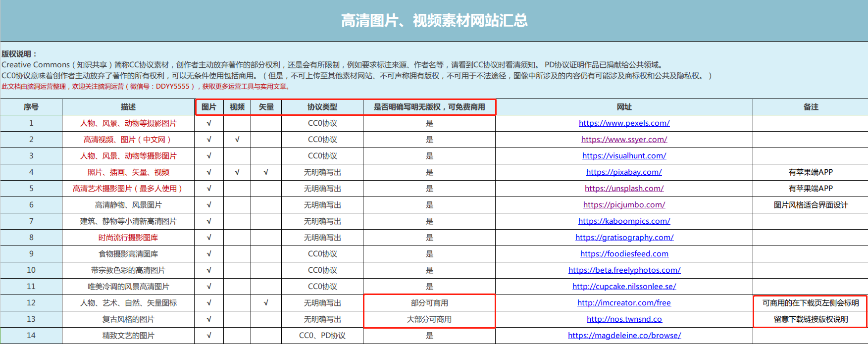Open the kaboompics.com hyperlink
This screenshot has height=344, width=868.
(x=624, y=221)
